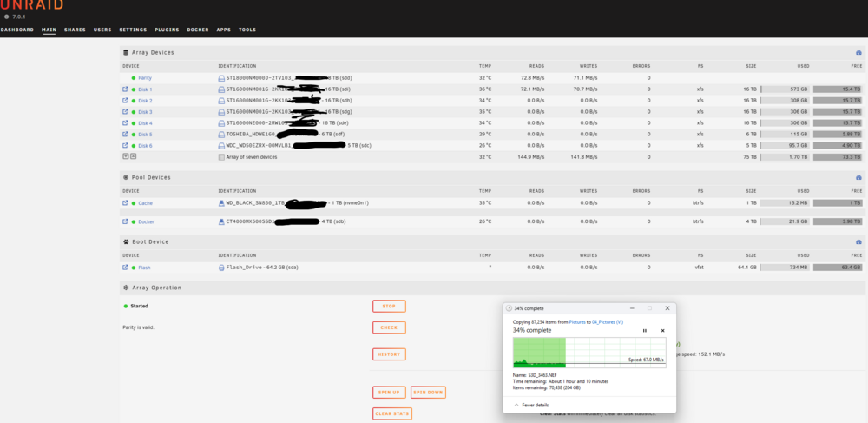Click the blue icon on the Pool Devices header
Viewport: 868px width, 423px height.
[x=858, y=178]
